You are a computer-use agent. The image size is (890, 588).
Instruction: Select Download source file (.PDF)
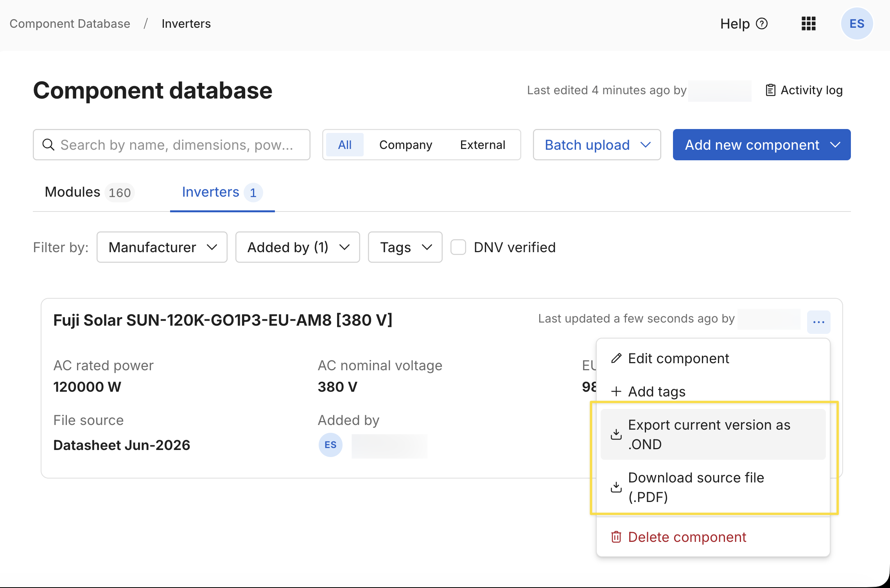coord(713,487)
